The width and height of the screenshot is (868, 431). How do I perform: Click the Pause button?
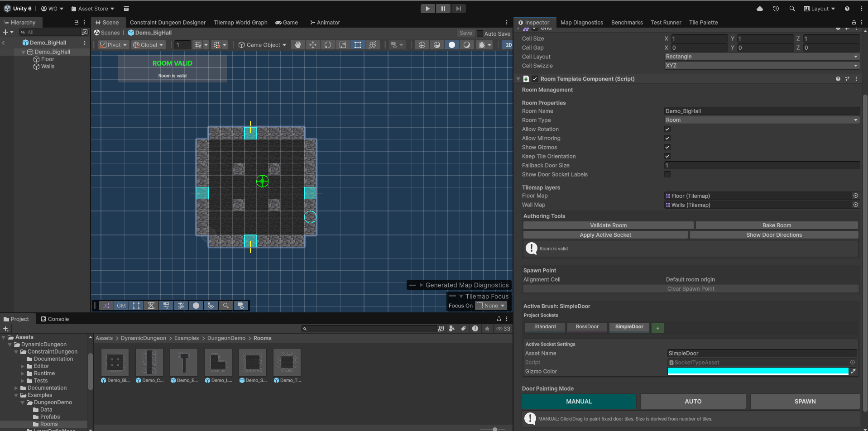coord(443,9)
